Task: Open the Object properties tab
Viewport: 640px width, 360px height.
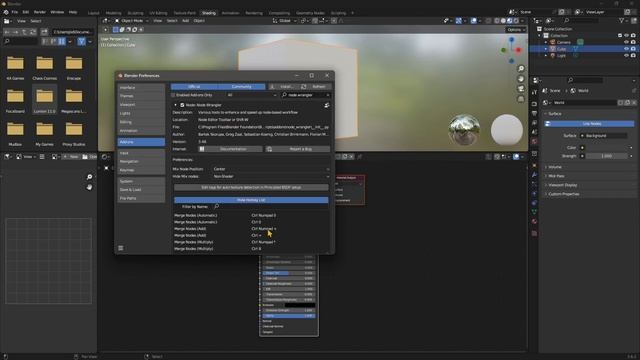Action: point(534,165)
